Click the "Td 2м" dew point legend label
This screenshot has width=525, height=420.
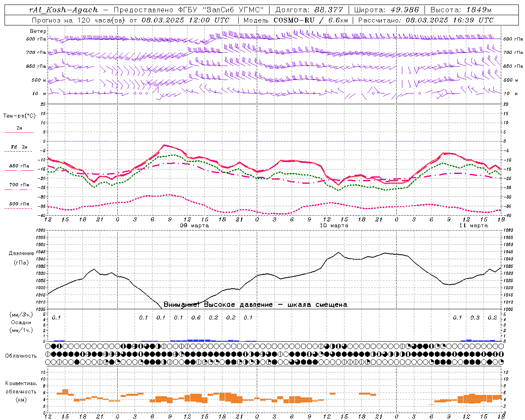(x=19, y=147)
